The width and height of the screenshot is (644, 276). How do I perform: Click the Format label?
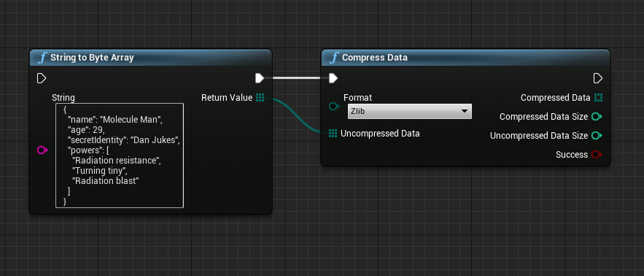click(357, 98)
